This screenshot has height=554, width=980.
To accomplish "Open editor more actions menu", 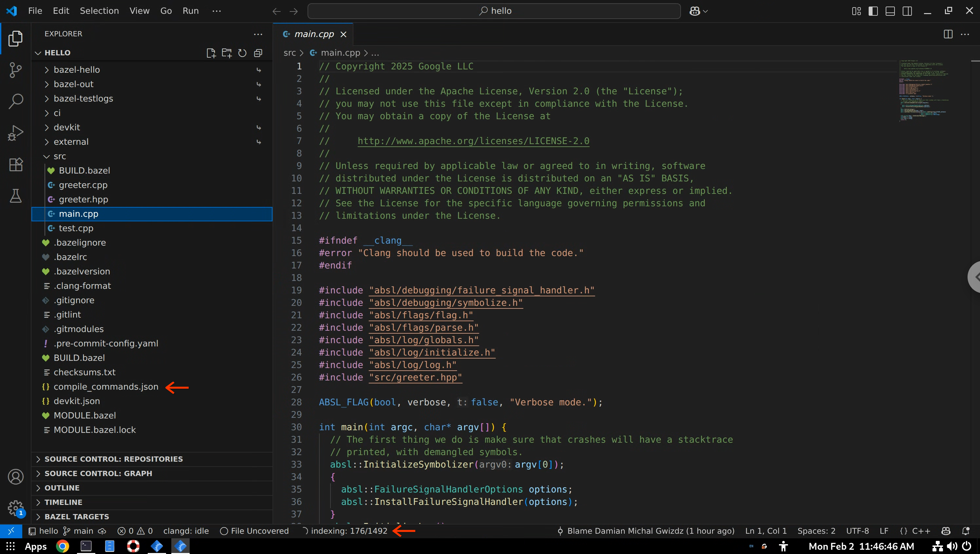I will (x=965, y=34).
